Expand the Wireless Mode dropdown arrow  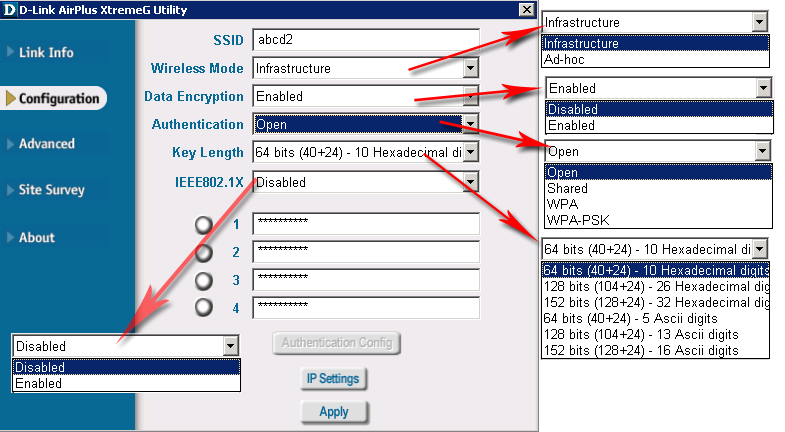pos(470,68)
